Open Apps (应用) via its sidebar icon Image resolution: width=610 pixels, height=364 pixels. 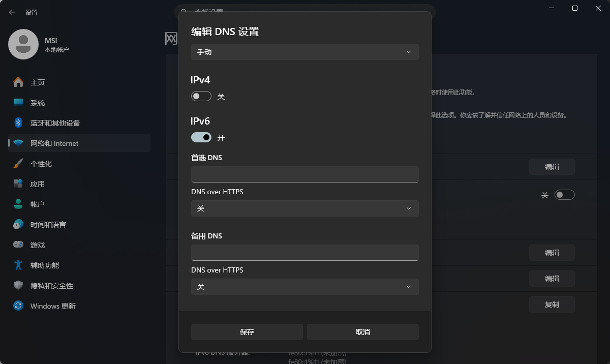[18, 184]
